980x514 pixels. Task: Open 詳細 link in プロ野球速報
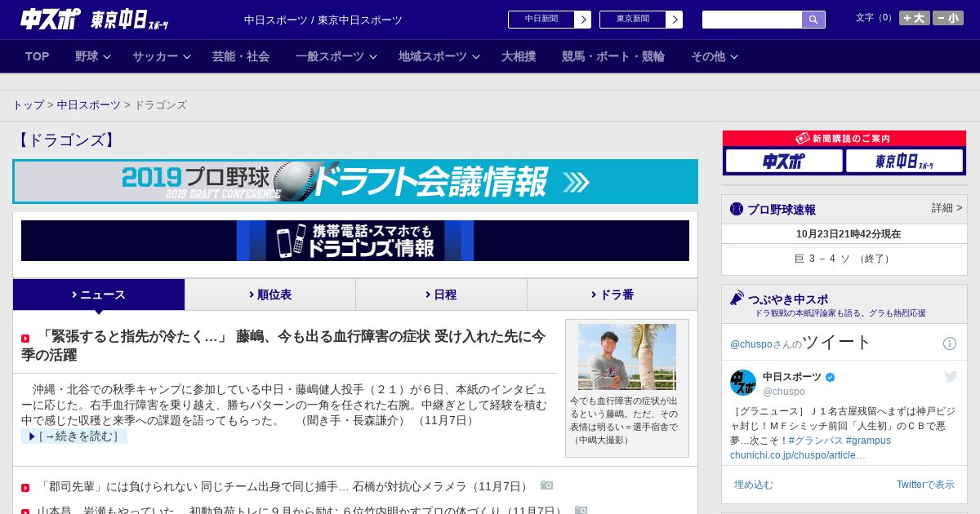click(947, 208)
